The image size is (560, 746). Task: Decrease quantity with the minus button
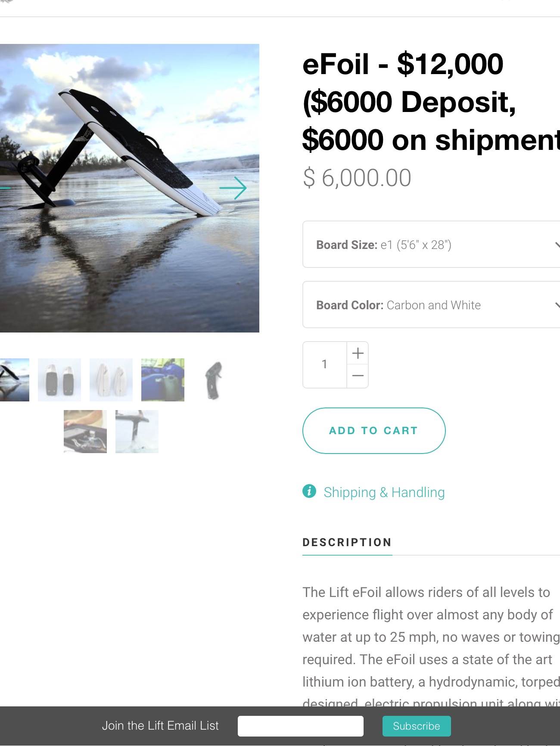[x=358, y=376]
